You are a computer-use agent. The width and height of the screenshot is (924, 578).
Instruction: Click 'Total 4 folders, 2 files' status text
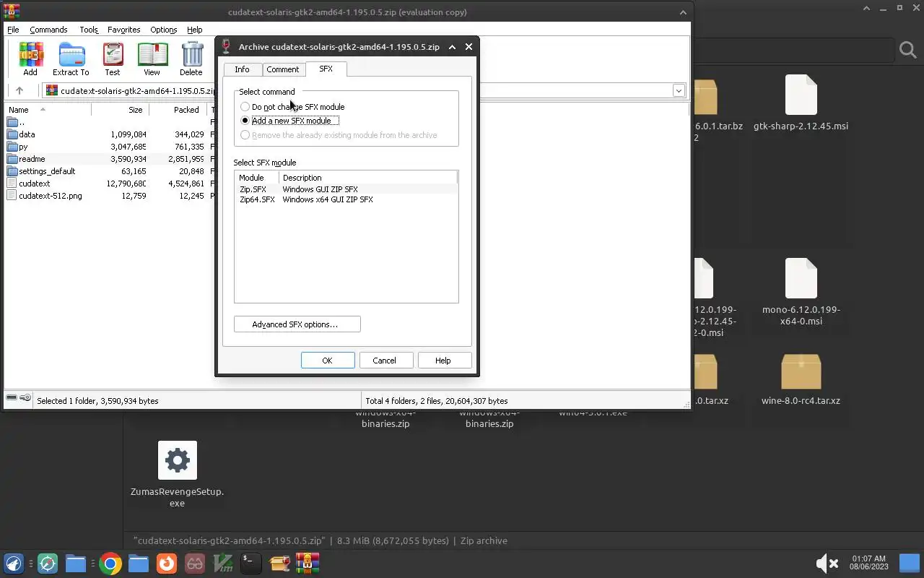[436, 401]
